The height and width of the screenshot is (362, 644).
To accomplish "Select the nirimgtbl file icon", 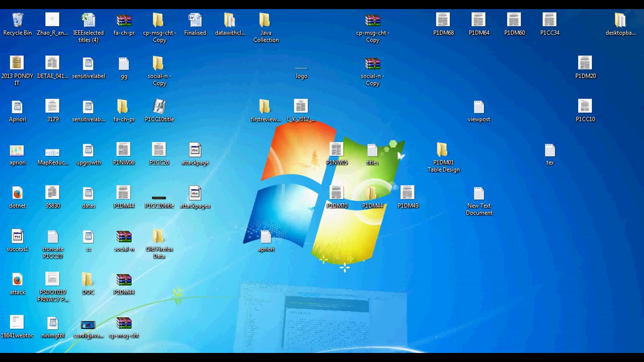I will click(x=52, y=323).
